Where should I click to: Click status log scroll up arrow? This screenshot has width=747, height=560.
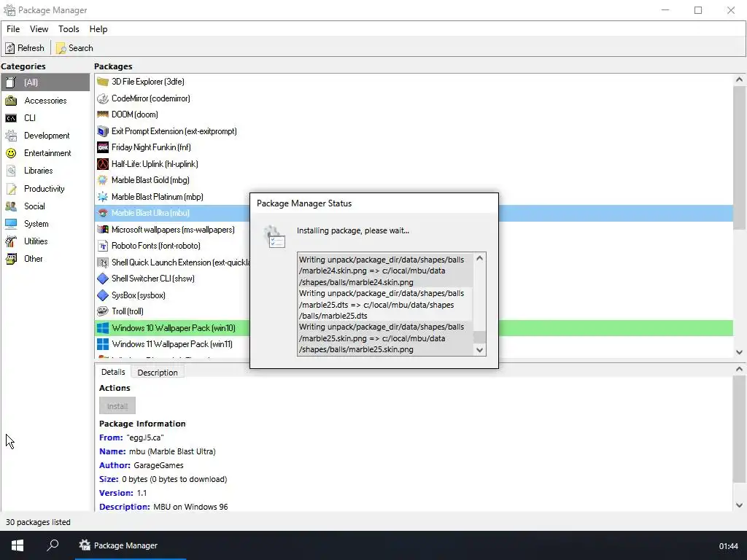[480, 258]
